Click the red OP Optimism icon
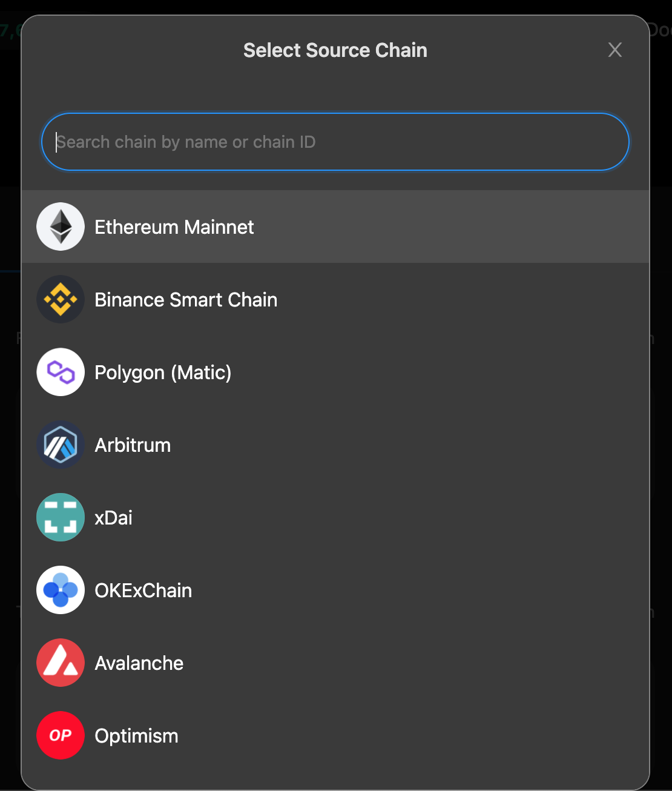The height and width of the screenshot is (791, 672). coord(61,735)
